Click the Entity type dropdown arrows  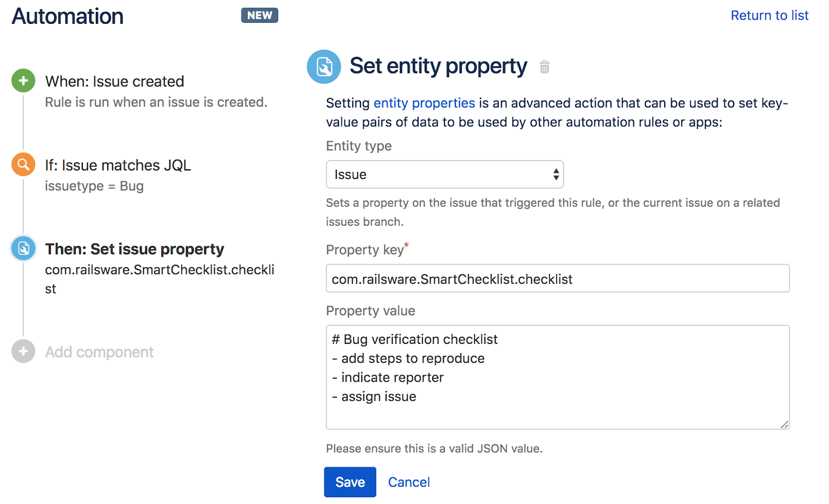tap(556, 175)
